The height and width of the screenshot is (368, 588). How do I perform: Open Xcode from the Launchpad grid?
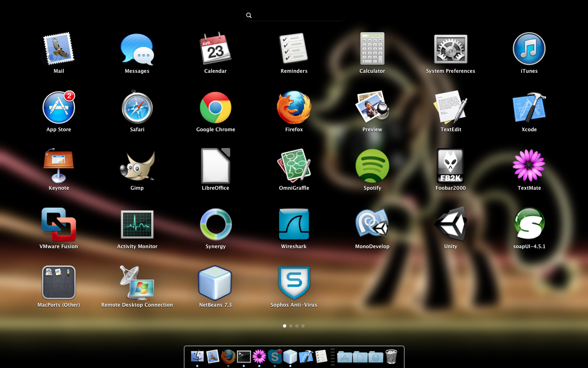[529, 108]
